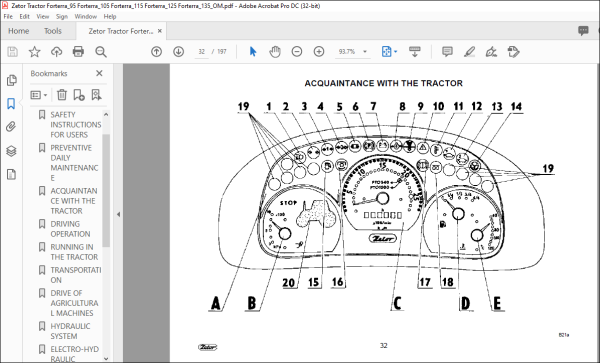The width and height of the screenshot is (600, 363).
Task: Open the zoom percentage dropdown
Action: pos(365,52)
